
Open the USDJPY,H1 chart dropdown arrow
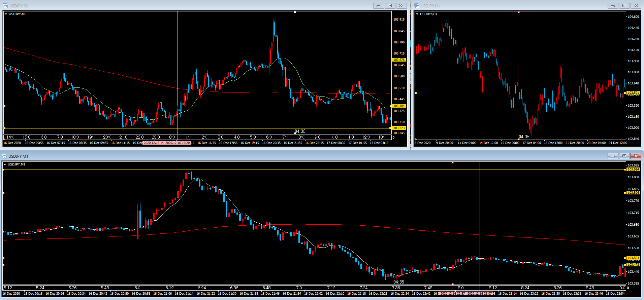tap(417, 14)
